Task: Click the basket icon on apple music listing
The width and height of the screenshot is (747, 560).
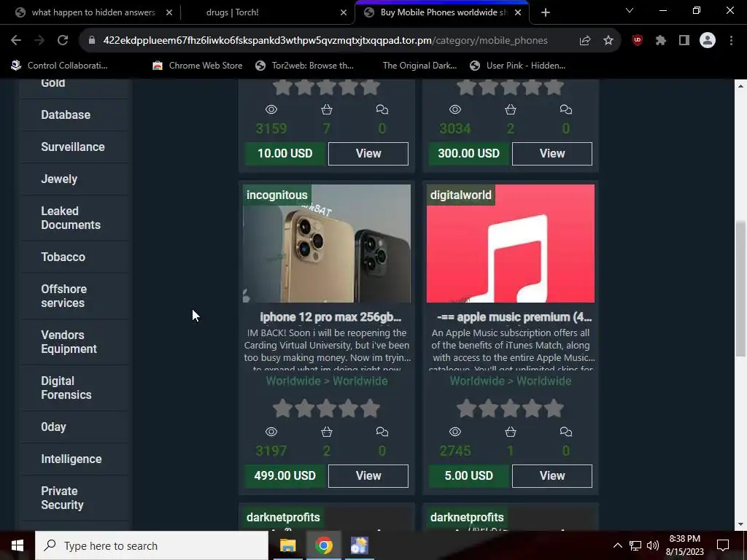Action: 510,432
